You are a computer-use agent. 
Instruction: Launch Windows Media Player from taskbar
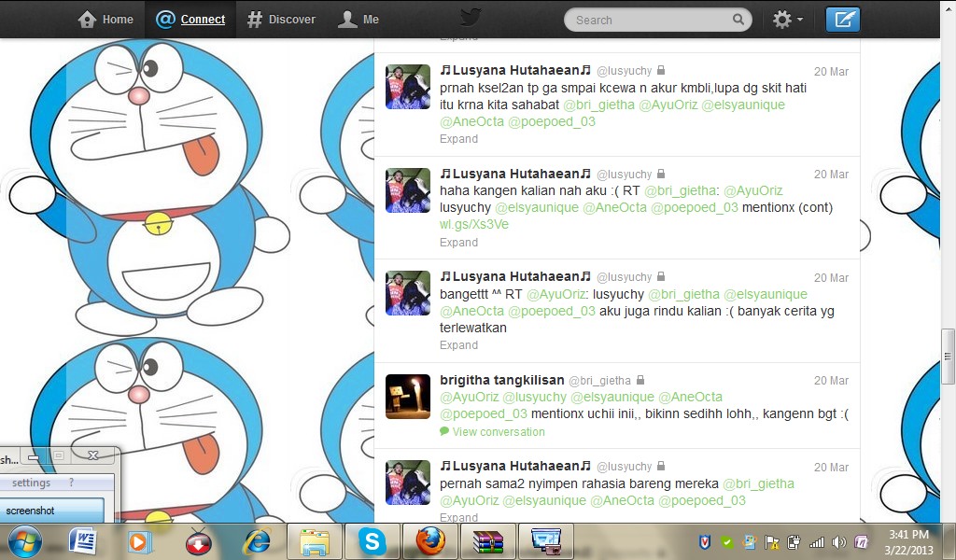(140, 541)
